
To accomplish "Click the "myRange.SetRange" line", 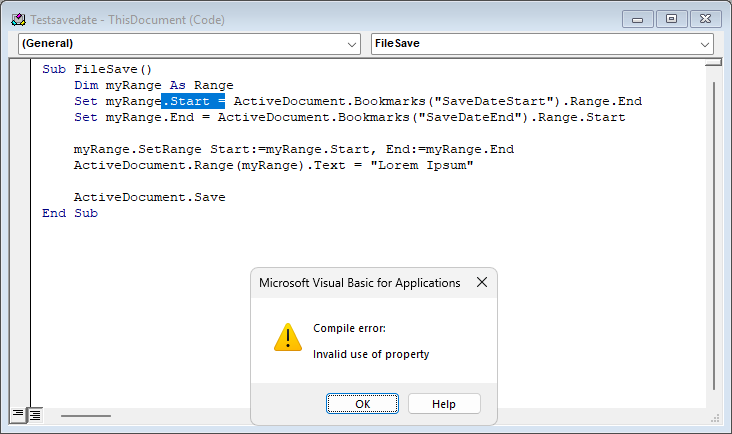I will [294, 149].
